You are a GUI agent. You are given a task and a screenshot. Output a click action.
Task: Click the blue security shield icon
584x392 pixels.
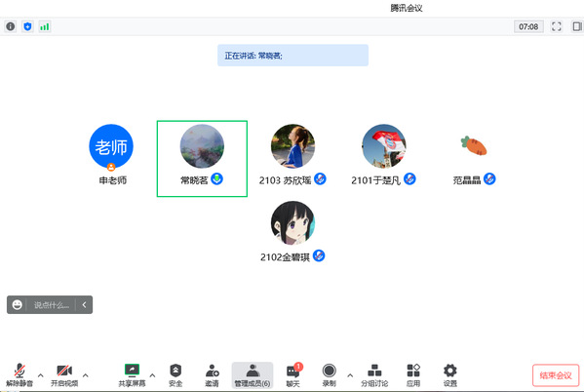(x=27, y=26)
